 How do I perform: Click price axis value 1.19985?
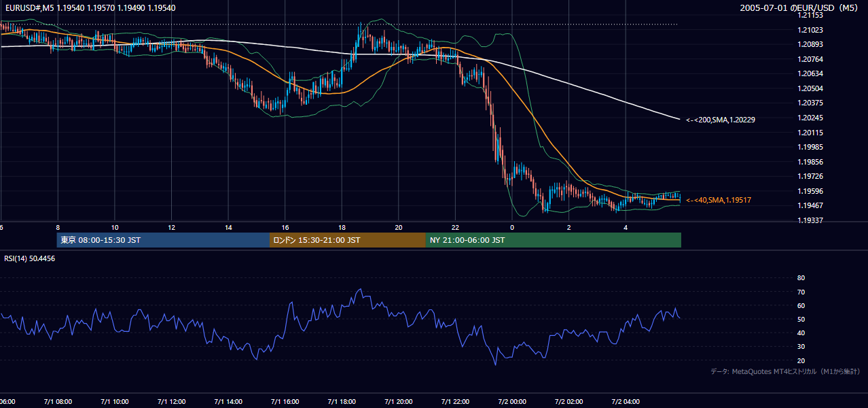810,147
